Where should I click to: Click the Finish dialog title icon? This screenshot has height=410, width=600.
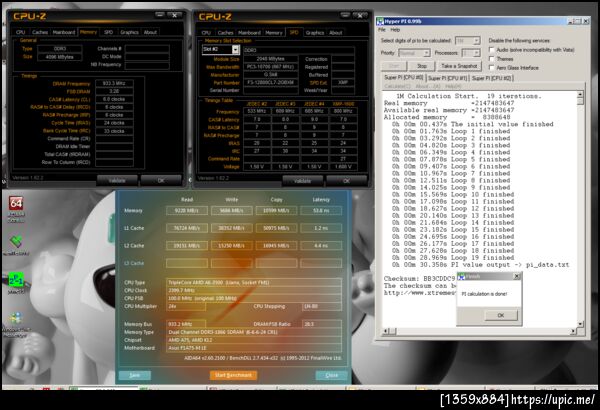coord(461,276)
